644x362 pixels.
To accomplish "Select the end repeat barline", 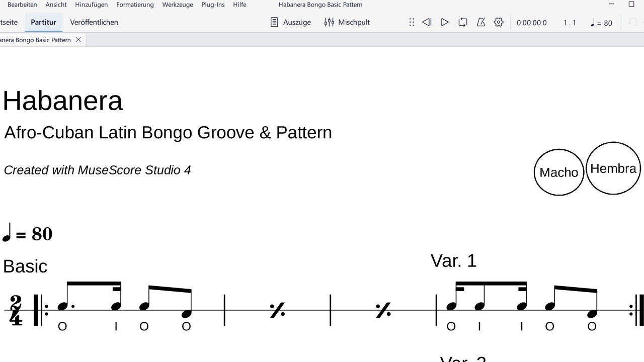I will [x=636, y=310].
